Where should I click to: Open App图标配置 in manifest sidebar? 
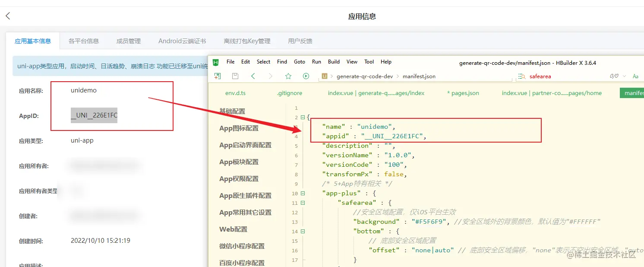click(239, 128)
